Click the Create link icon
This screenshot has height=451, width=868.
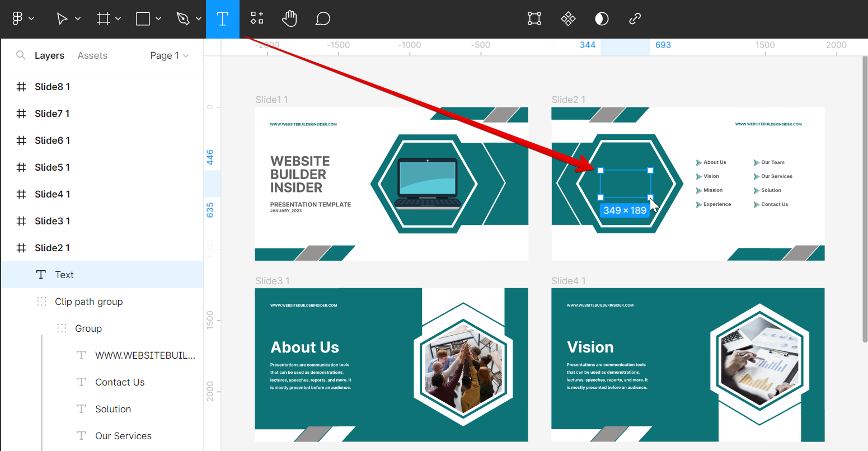coord(635,19)
